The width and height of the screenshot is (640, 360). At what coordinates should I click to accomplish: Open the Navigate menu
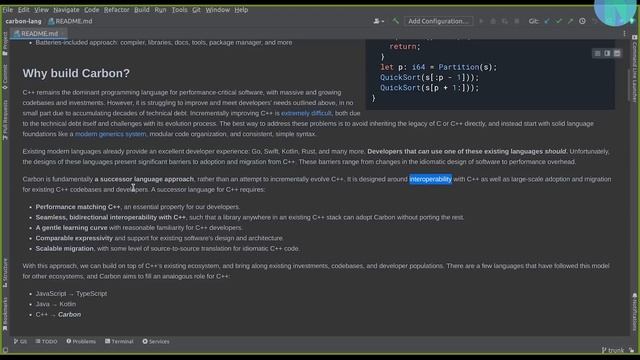(66, 9)
